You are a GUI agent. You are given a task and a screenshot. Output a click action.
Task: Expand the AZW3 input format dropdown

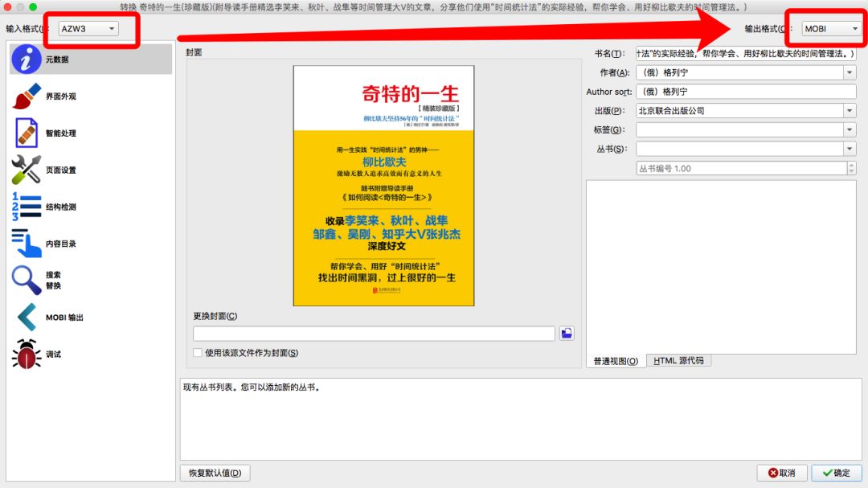tap(88, 29)
